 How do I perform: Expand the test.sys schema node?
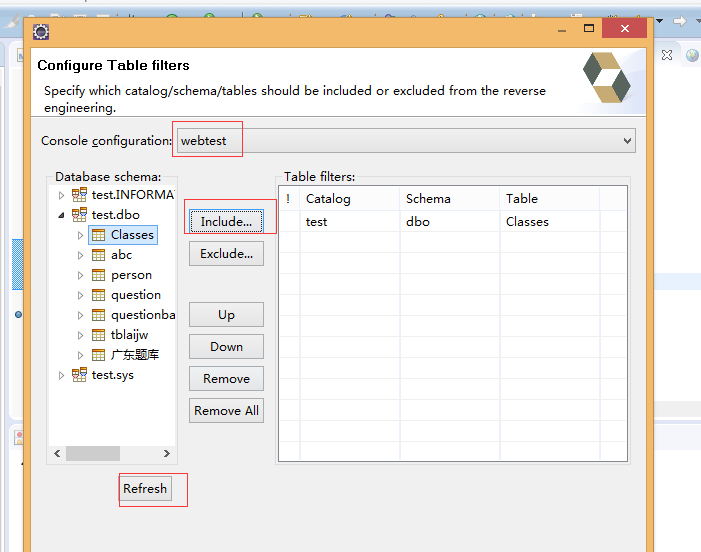pyautogui.click(x=61, y=375)
